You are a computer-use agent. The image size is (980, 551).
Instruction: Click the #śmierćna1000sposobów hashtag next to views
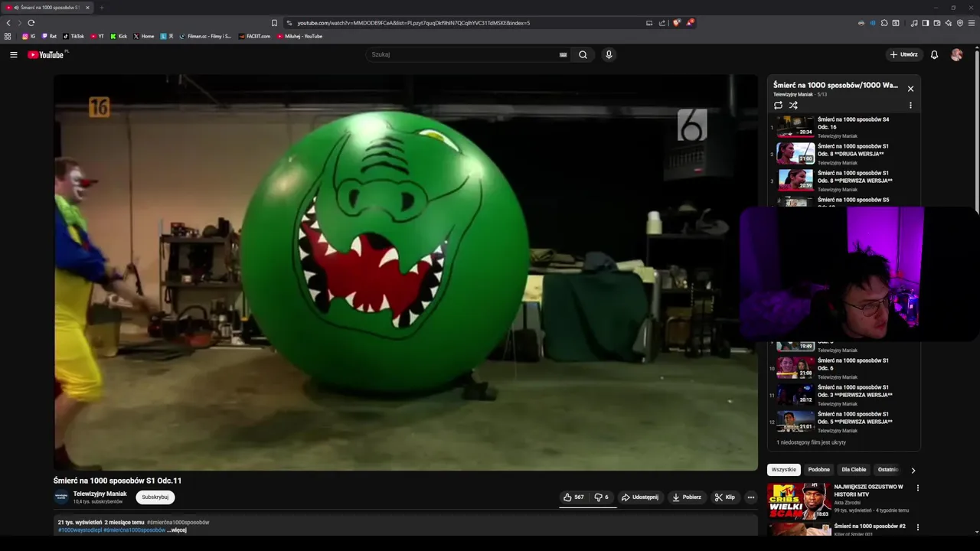178,522
